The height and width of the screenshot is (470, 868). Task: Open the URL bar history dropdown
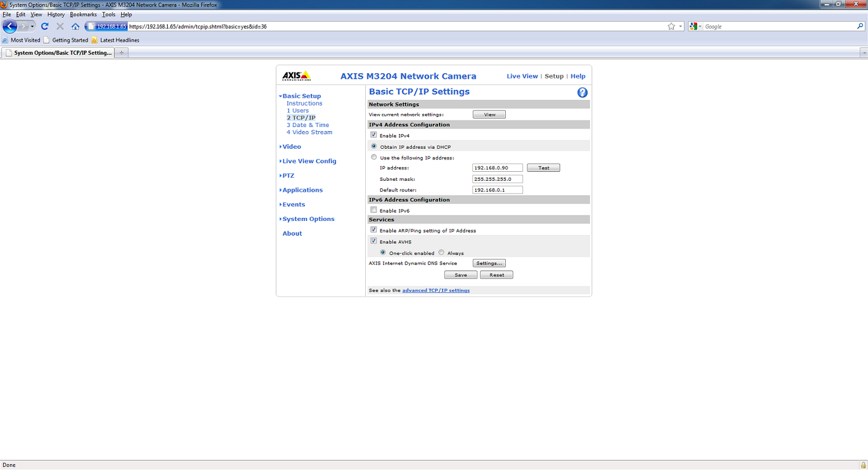coord(681,27)
